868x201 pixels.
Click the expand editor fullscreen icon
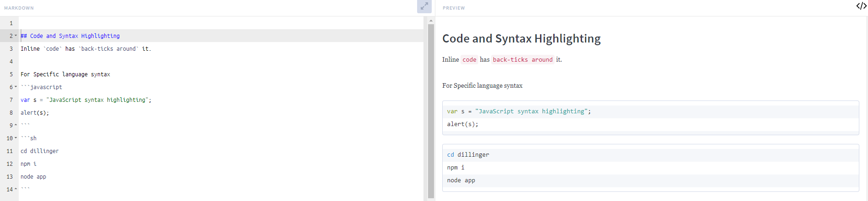tap(424, 6)
